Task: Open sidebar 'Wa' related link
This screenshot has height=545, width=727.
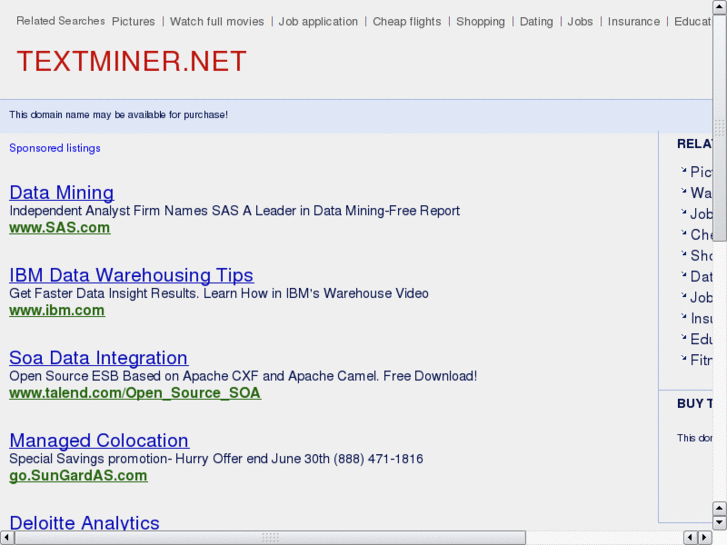Action: click(x=701, y=192)
